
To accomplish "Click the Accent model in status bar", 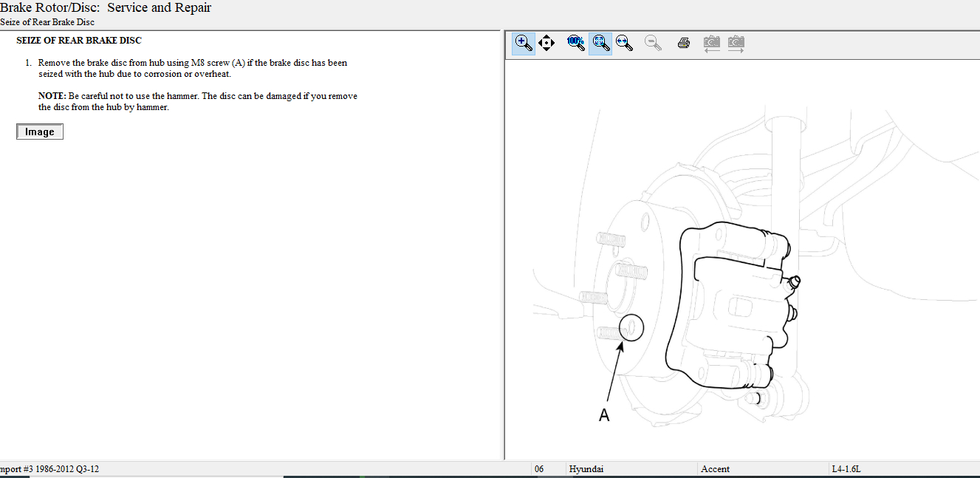I will click(x=715, y=469).
